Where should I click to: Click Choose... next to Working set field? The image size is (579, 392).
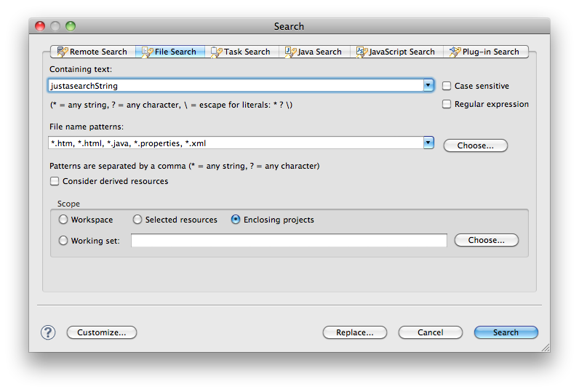(x=486, y=240)
